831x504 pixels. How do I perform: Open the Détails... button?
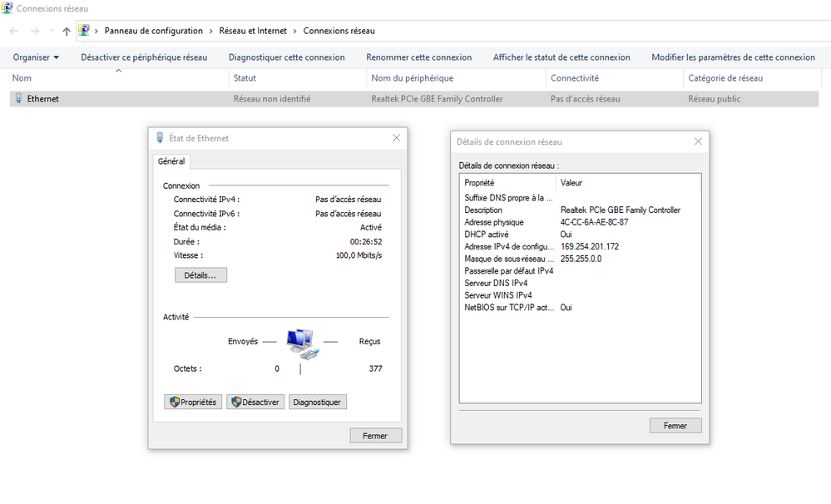point(200,274)
